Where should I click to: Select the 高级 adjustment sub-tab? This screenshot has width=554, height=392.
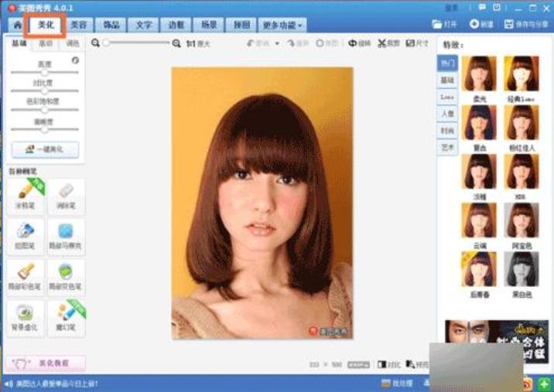pos(46,44)
